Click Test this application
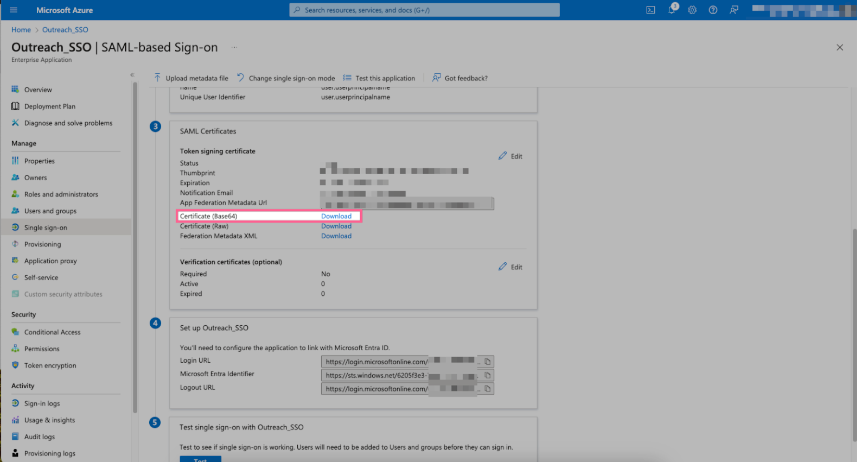The width and height of the screenshot is (868, 462). coord(379,78)
